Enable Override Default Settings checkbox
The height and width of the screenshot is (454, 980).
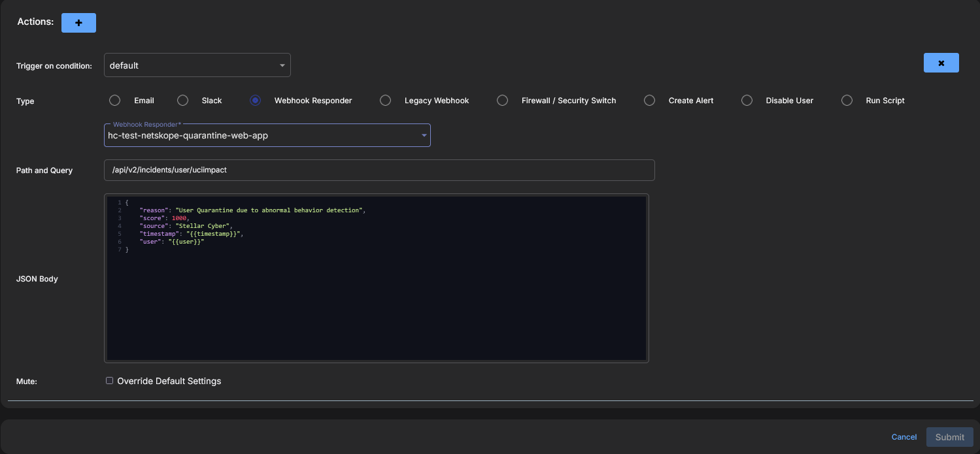tap(110, 381)
